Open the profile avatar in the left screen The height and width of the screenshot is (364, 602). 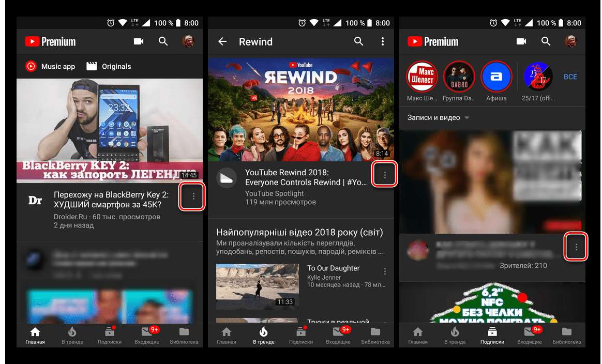(188, 41)
